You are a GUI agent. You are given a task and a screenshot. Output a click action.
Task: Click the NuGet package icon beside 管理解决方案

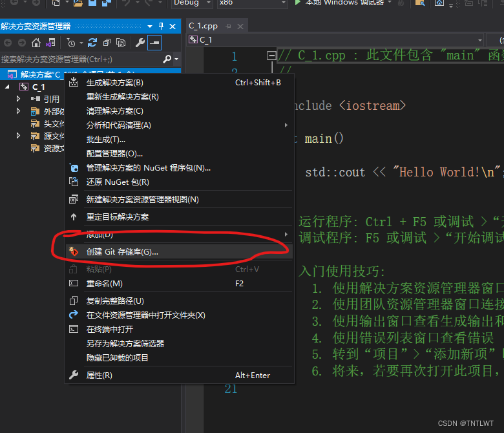tap(74, 167)
